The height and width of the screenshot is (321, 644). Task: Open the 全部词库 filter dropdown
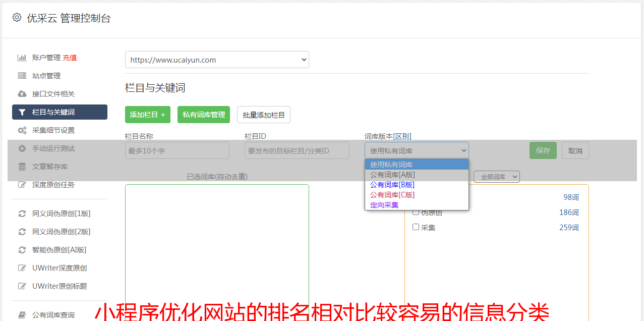click(497, 177)
